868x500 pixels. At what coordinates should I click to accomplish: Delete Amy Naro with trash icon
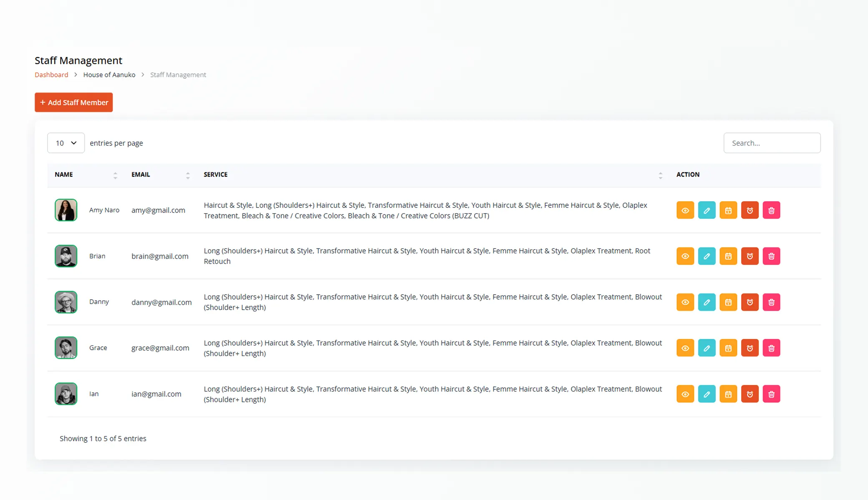771,210
